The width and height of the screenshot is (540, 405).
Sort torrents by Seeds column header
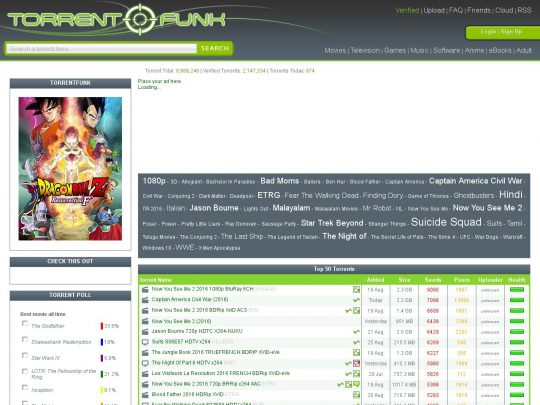coord(433,280)
